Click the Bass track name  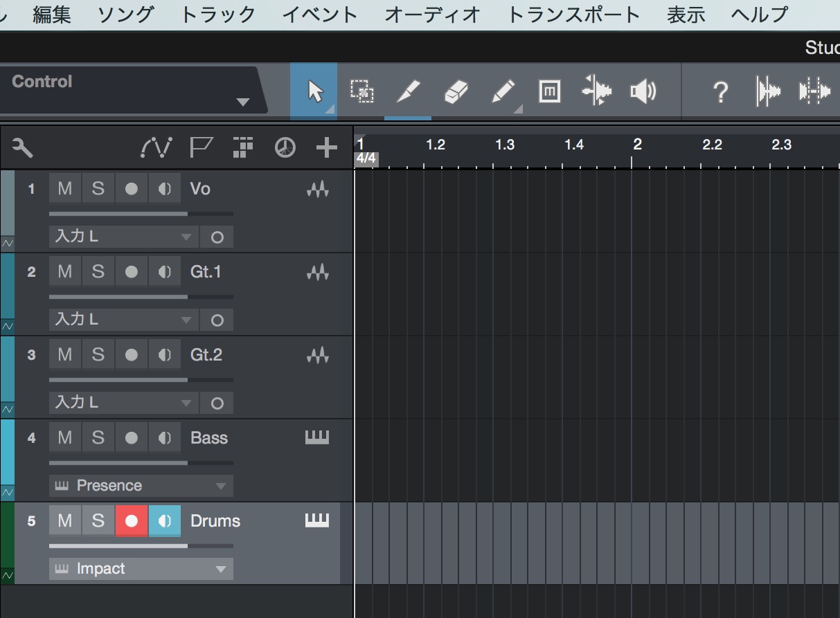click(209, 438)
